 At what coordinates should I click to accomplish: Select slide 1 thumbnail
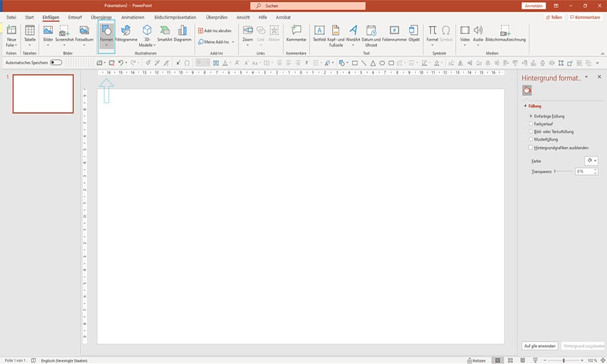tap(43, 94)
